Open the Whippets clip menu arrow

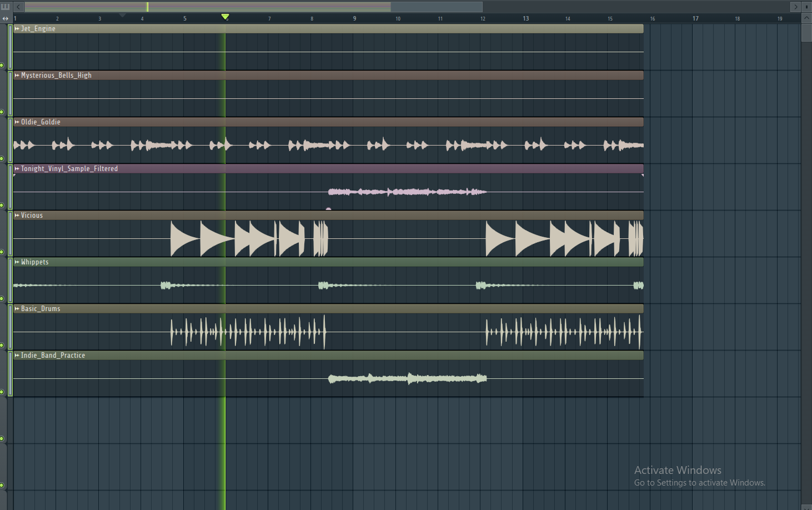click(x=17, y=262)
